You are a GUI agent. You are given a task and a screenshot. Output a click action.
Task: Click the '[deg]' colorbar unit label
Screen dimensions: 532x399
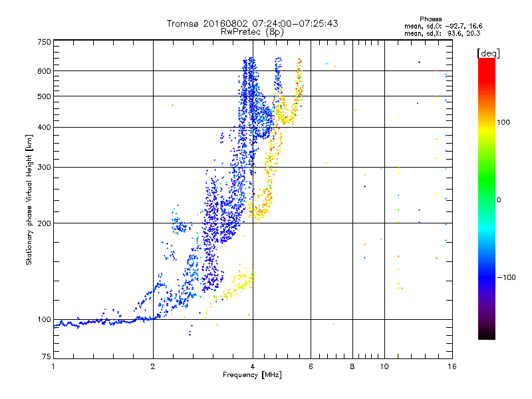pos(488,53)
